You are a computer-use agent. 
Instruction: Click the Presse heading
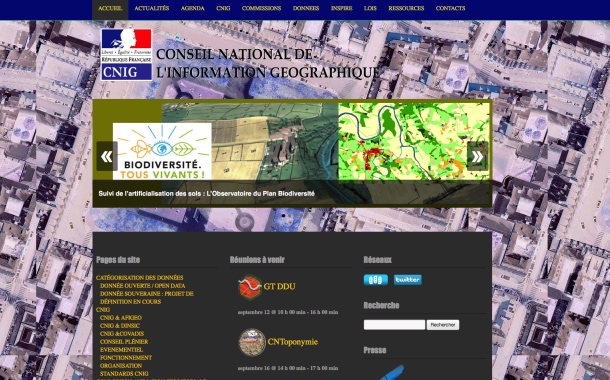point(375,350)
